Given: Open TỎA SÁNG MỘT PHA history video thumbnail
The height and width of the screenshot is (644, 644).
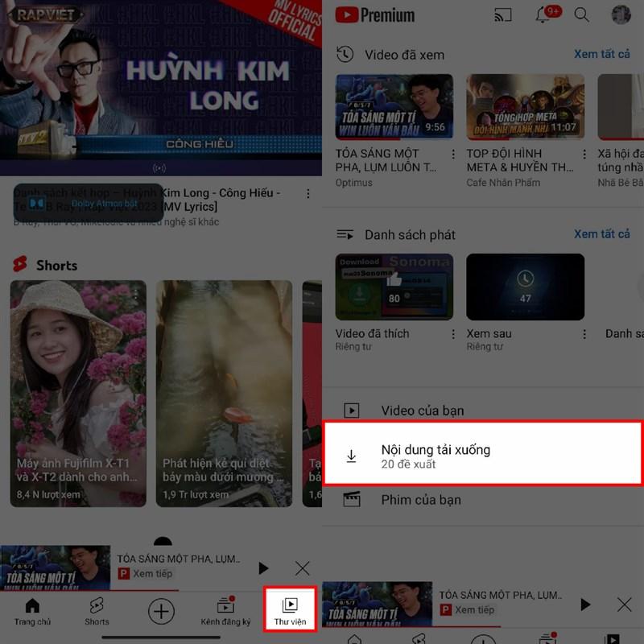Looking at the screenshot, I should 394,107.
